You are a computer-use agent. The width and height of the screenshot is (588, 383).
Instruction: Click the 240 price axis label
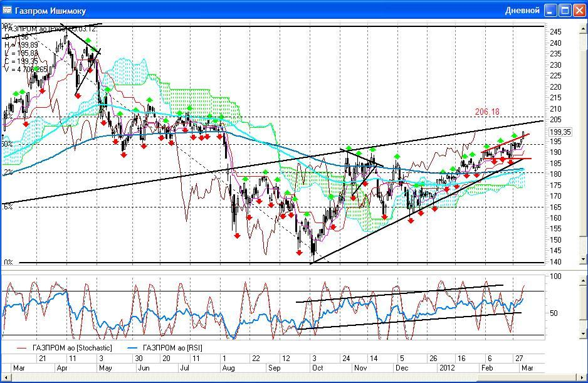pos(556,43)
